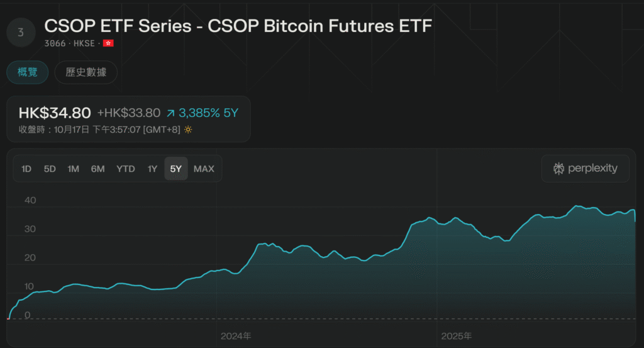This screenshot has height=348, width=644.
Task: Open the 歷史數據 historical data tab
Action: point(86,72)
